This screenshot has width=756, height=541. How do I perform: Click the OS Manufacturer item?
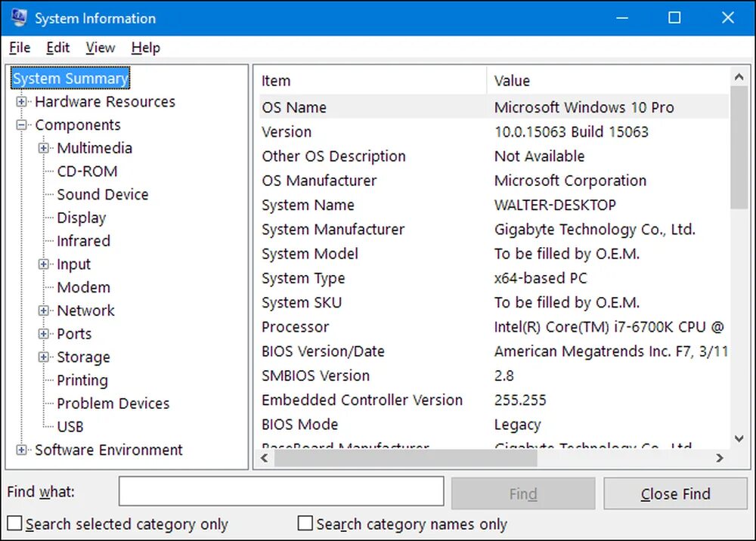[319, 181]
